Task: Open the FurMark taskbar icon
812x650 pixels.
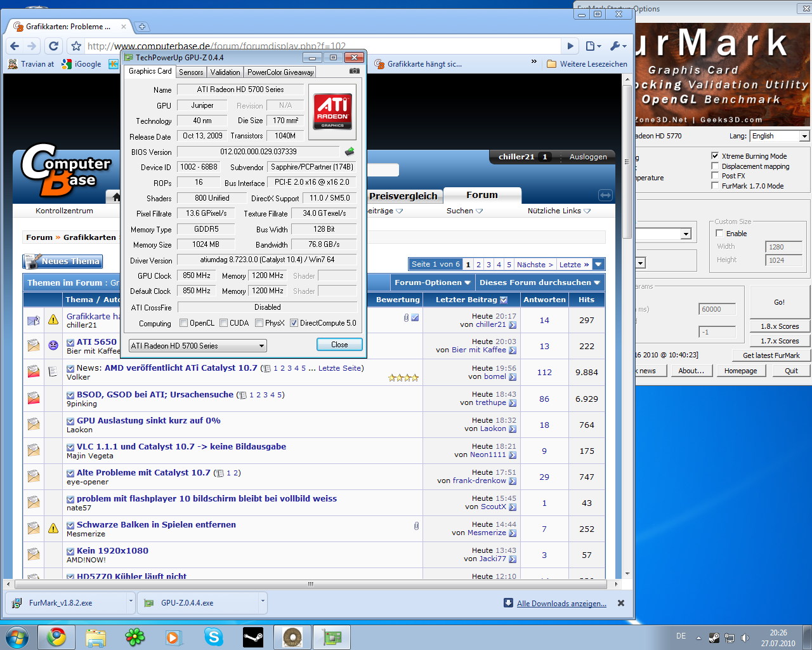Action: (x=292, y=637)
